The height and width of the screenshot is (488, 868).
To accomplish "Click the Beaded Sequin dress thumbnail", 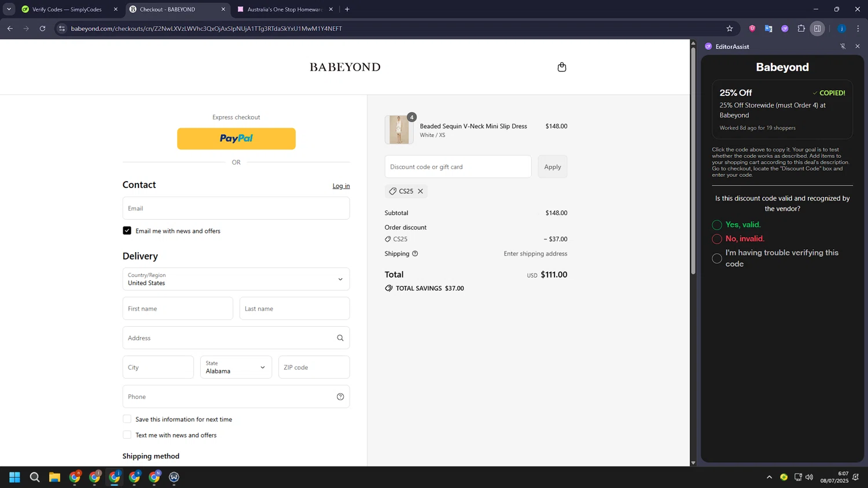I will (399, 130).
